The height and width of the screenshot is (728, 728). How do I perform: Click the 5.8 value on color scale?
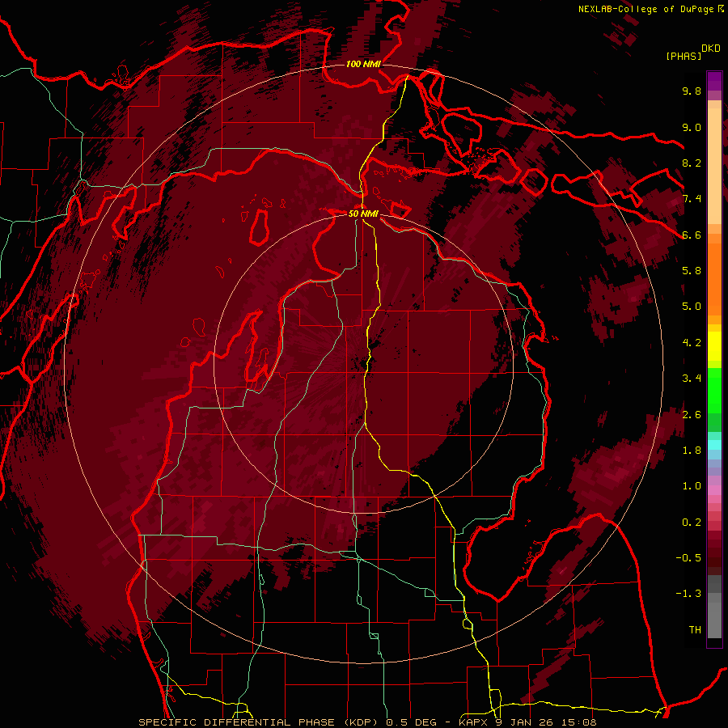[x=692, y=271]
